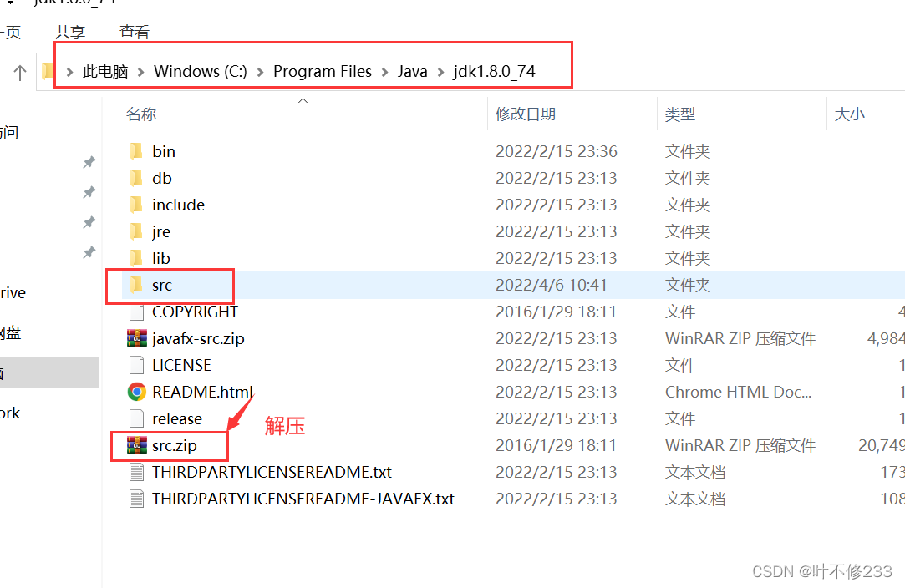Image resolution: width=905 pixels, height=588 pixels.
Task: Sort by the 类型 column header
Action: tap(680, 114)
